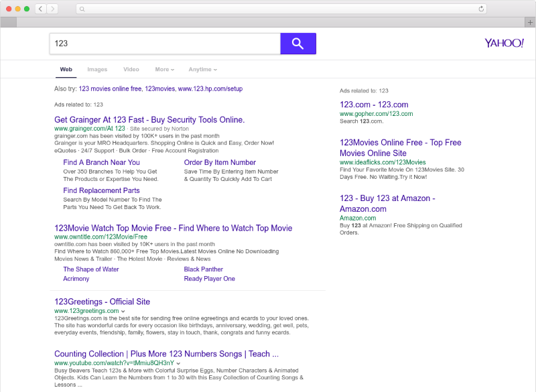Click the '123 movies online free' suggestion
This screenshot has width=536, height=392.
[x=110, y=88]
